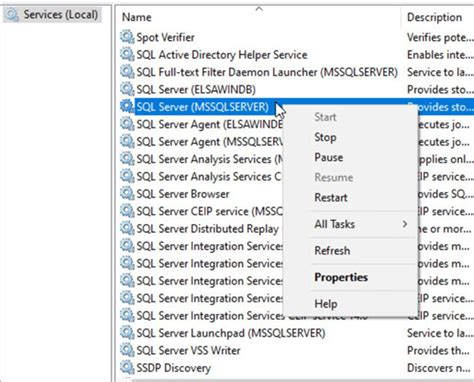Select the highlighted SQL Server (MSSQLSERVER) row
This screenshot has height=382, width=474.
(203, 107)
